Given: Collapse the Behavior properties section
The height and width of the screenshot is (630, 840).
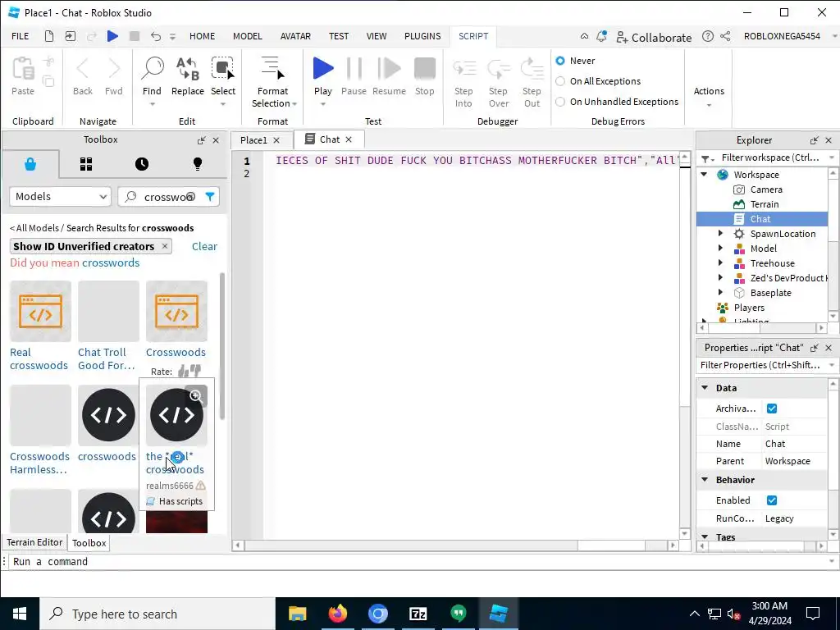Looking at the screenshot, I should click(705, 479).
